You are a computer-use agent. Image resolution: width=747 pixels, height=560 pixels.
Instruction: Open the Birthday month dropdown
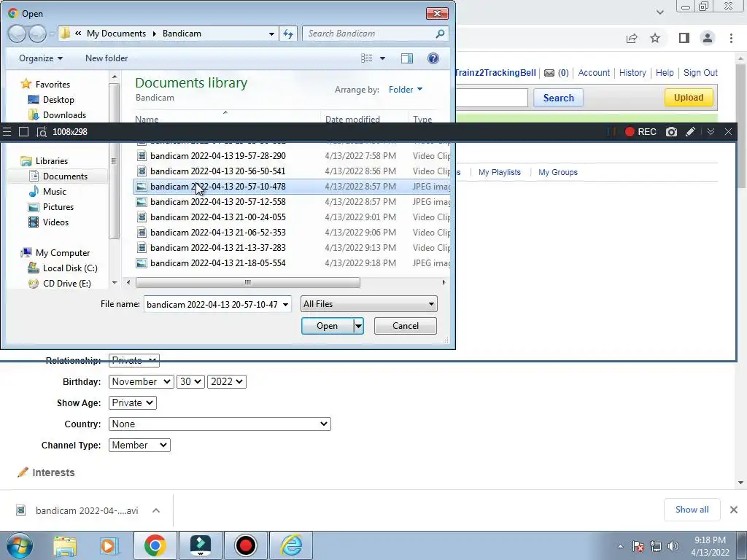tap(141, 381)
